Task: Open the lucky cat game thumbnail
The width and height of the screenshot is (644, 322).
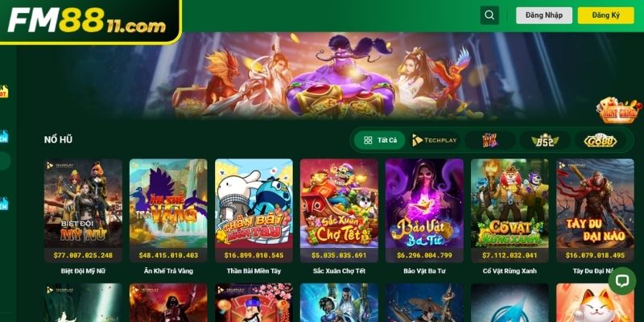Action: pos(595,303)
